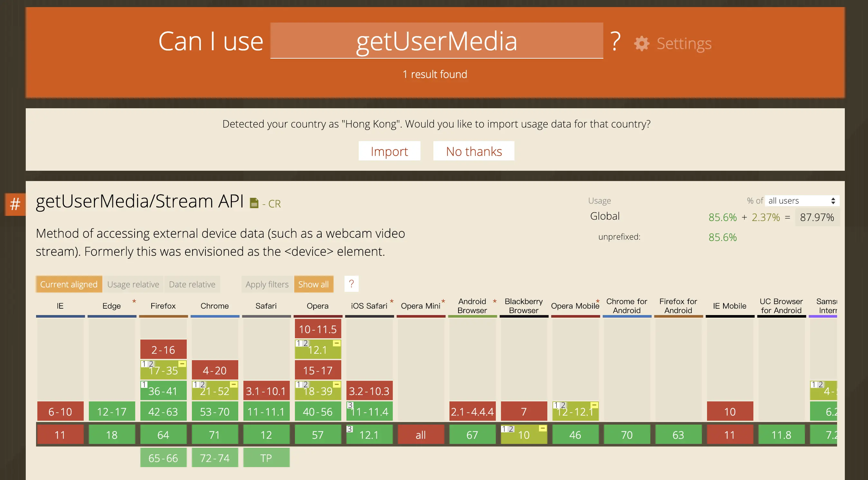Image resolution: width=868 pixels, height=480 pixels.
Task: Switch to Current aligned view
Action: coord(69,284)
